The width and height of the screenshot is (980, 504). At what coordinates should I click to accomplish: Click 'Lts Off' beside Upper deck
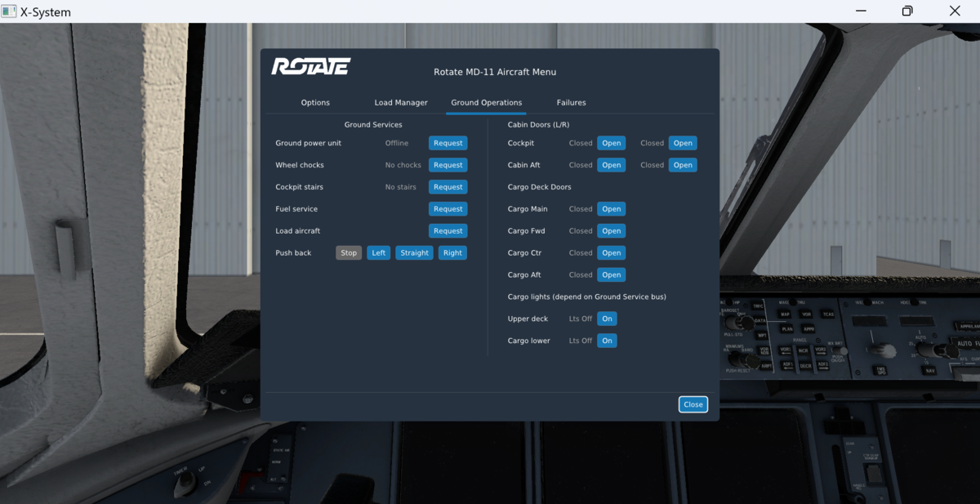pyautogui.click(x=581, y=319)
